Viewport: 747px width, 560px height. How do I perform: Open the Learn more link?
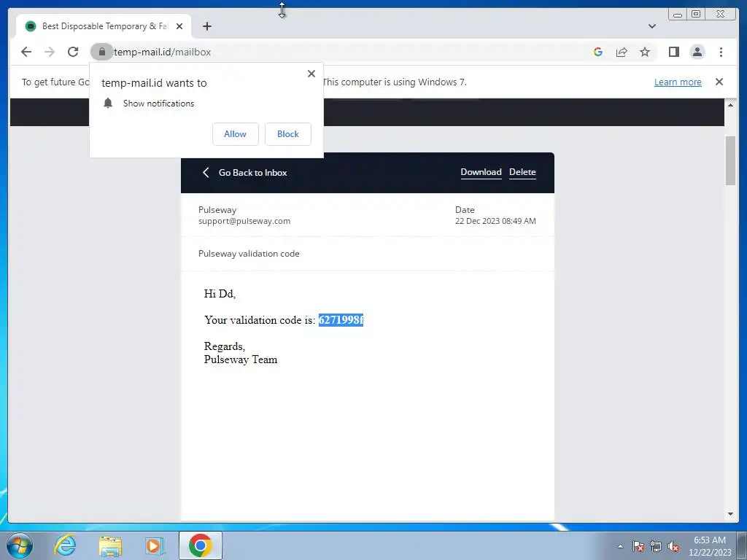click(678, 82)
